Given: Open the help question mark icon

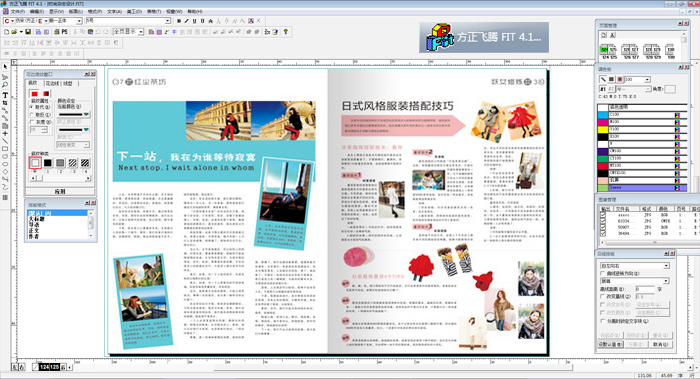Looking at the screenshot, I should pyautogui.click(x=285, y=32).
